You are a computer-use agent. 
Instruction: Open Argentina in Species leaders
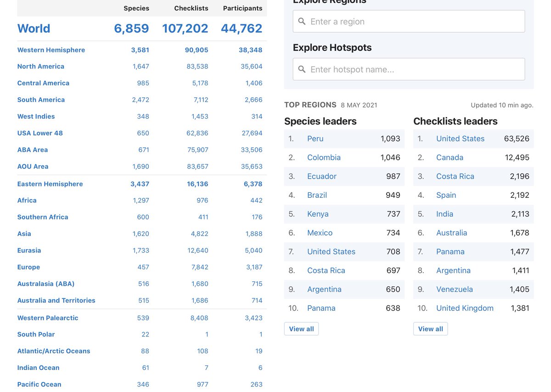pos(324,289)
